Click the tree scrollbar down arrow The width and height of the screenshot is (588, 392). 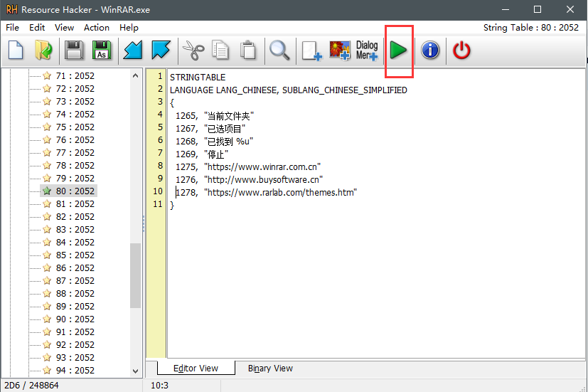coord(136,371)
